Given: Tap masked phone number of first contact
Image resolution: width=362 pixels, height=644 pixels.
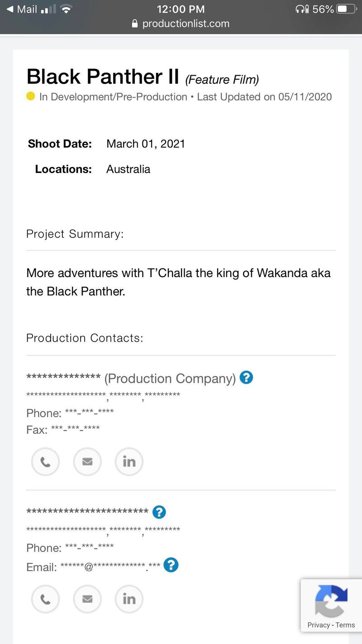Looking at the screenshot, I should [90, 413].
